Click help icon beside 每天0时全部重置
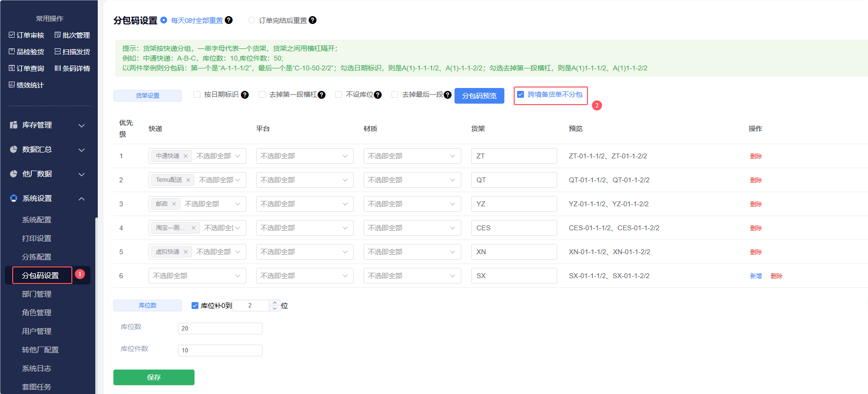868x394 pixels. point(229,21)
